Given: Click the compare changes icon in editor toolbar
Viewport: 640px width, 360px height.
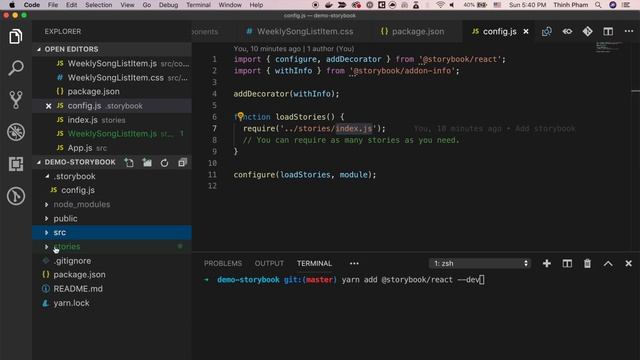Looking at the screenshot, I should coord(547,31).
